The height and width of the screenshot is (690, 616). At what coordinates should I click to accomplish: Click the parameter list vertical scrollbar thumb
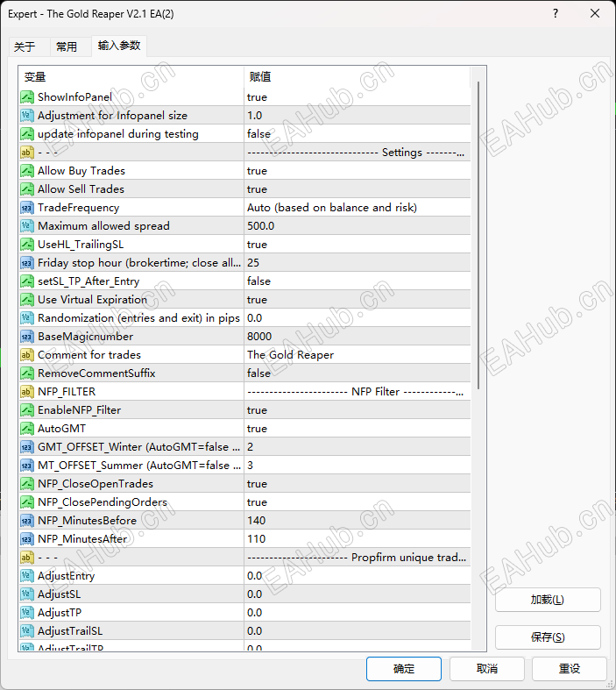tap(478, 236)
